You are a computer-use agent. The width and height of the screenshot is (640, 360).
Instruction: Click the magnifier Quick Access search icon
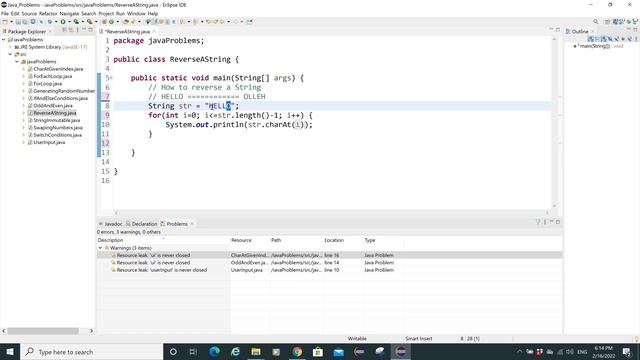coord(596,22)
